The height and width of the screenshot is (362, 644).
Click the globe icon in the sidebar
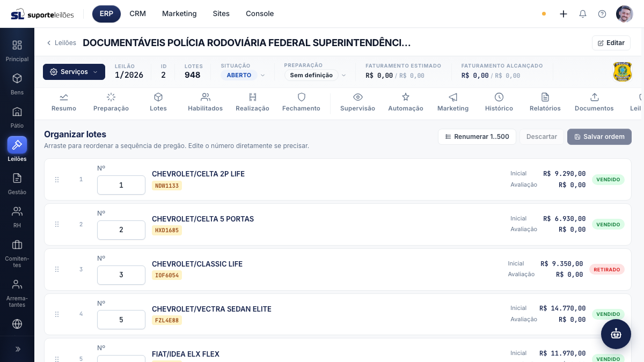(x=17, y=324)
